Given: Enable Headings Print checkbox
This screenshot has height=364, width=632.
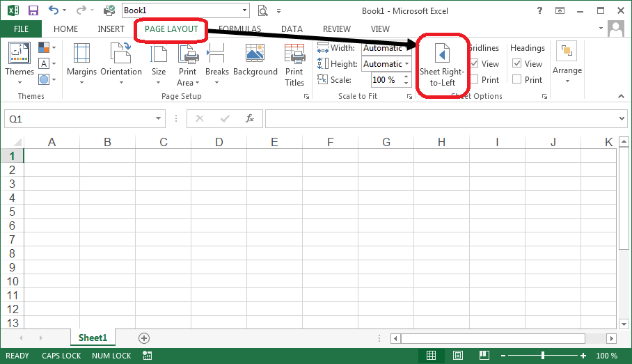Looking at the screenshot, I should click(x=516, y=79).
